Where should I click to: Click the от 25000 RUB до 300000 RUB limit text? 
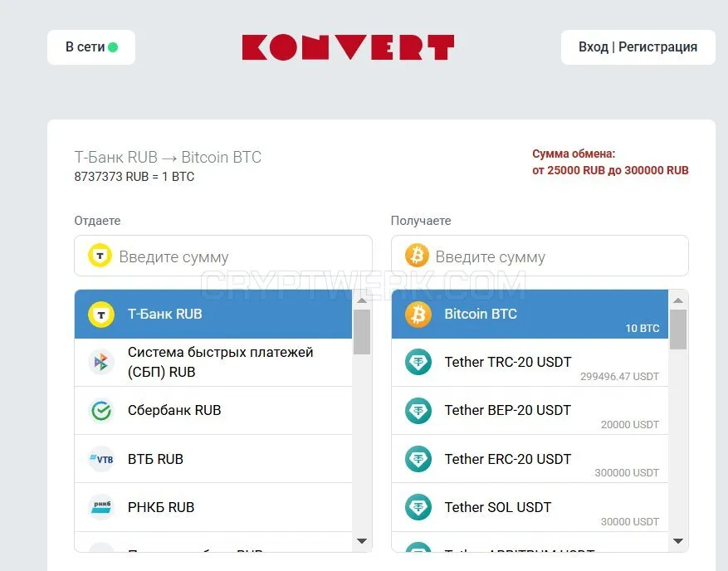click(x=610, y=170)
